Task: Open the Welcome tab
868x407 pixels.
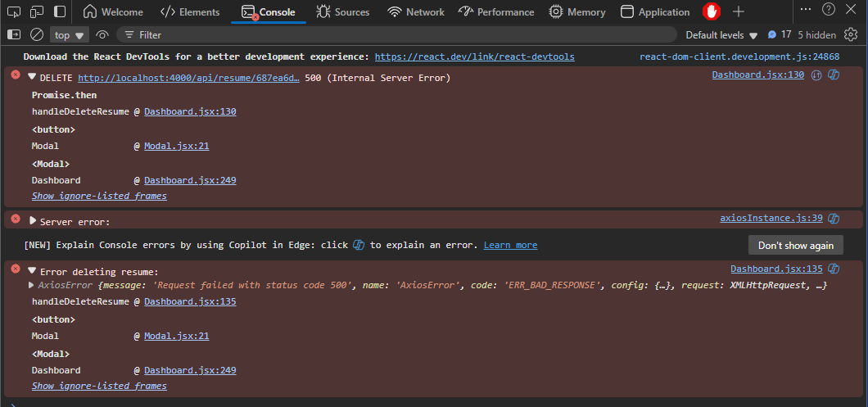Action: tap(113, 11)
